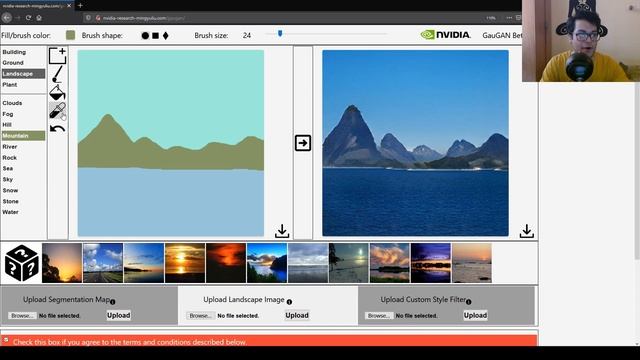Click the browser back button
This screenshot has width=640, height=360.
[7, 18]
